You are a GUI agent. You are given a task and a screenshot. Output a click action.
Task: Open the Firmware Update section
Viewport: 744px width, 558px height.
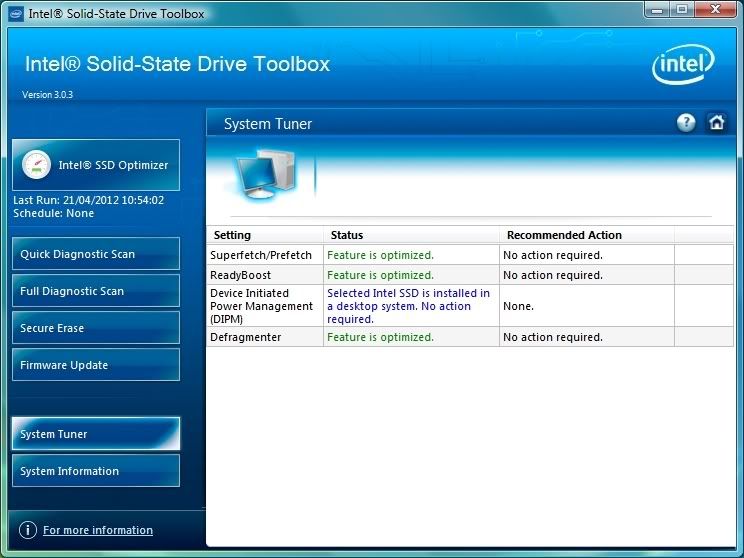(x=96, y=365)
